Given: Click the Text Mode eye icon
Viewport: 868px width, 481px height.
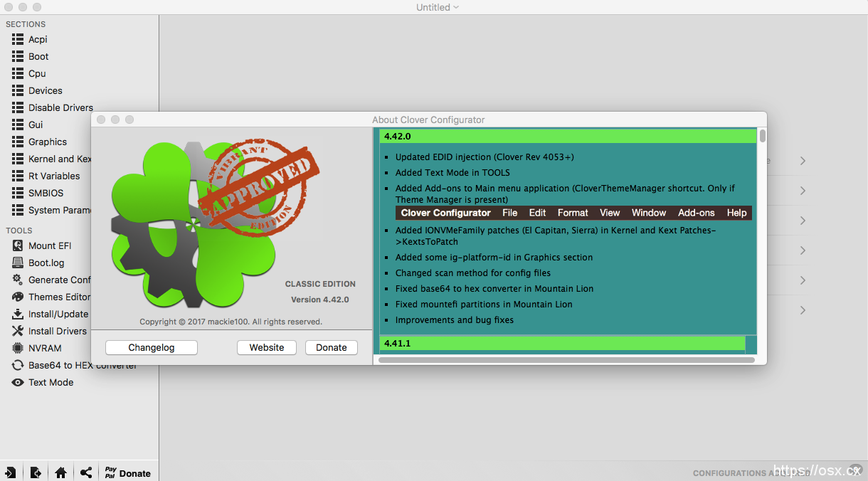Looking at the screenshot, I should (18, 382).
